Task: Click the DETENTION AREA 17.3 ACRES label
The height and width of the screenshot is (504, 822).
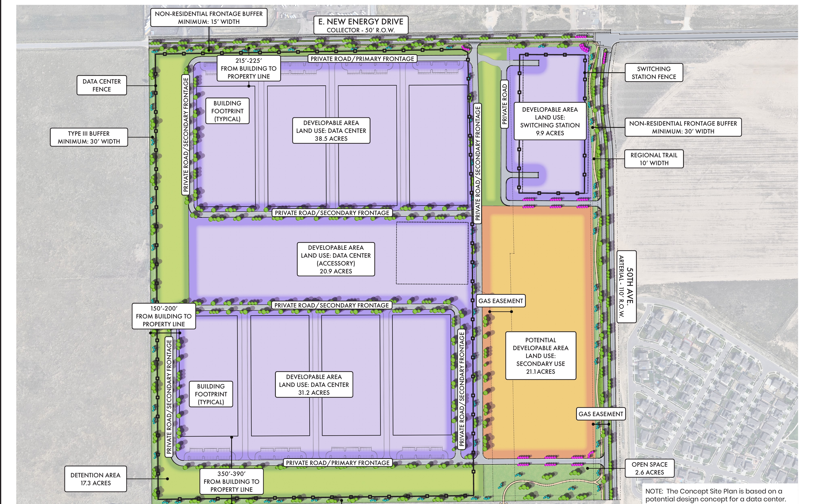Action: 96,479
